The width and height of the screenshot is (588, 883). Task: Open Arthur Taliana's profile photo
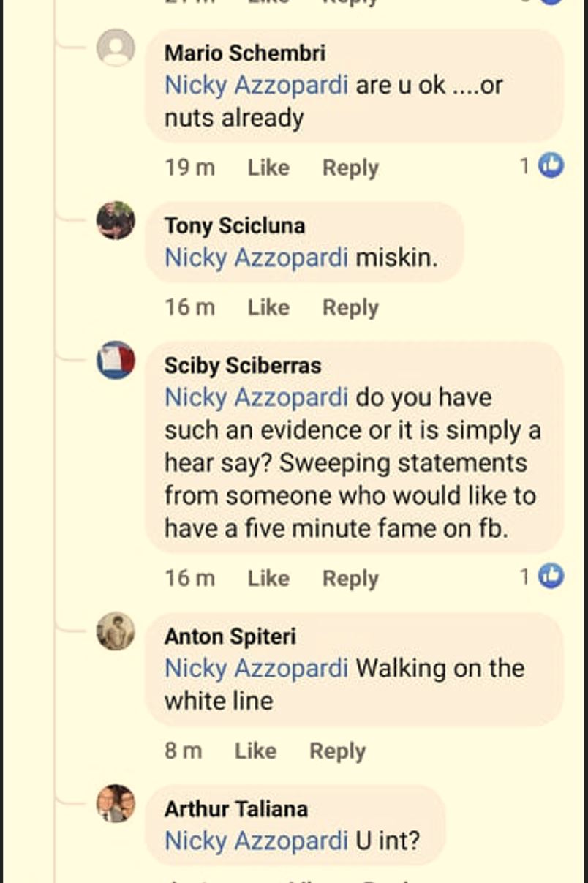(x=115, y=807)
